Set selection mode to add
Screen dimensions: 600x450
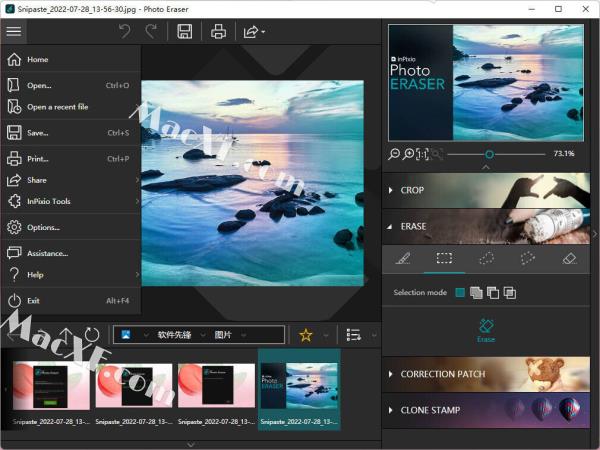pyautogui.click(x=476, y=293)
